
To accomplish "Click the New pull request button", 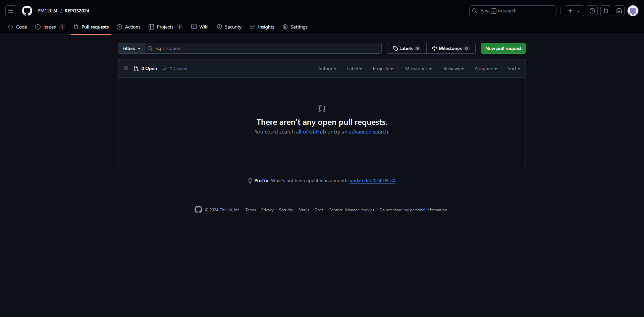I will tap(503, 48).
